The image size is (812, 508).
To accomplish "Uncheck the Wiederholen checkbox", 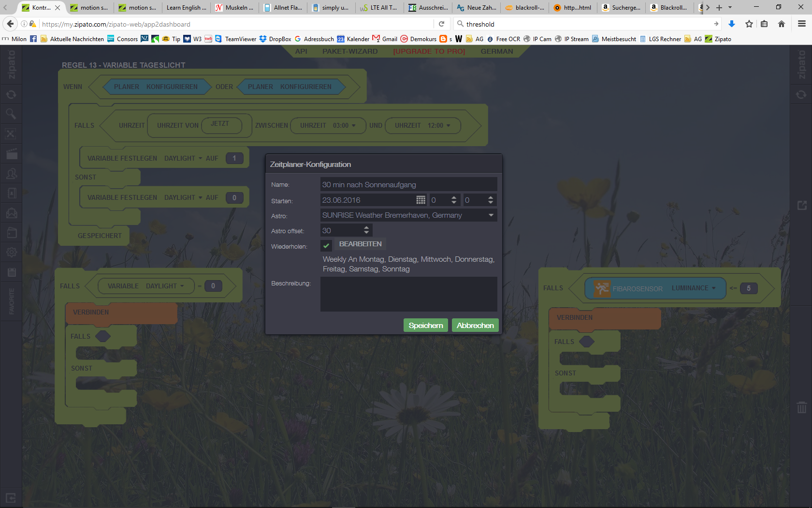I will (326, 246).
